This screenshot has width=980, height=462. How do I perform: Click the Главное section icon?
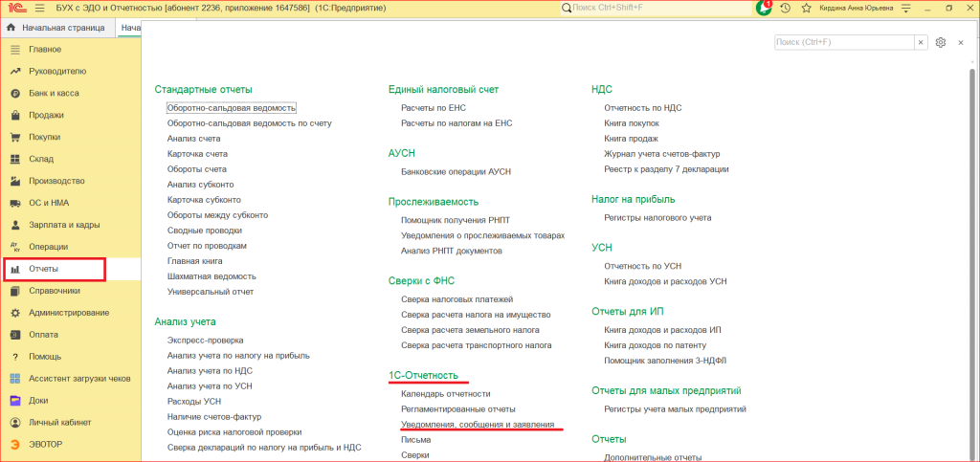[15, 50]
